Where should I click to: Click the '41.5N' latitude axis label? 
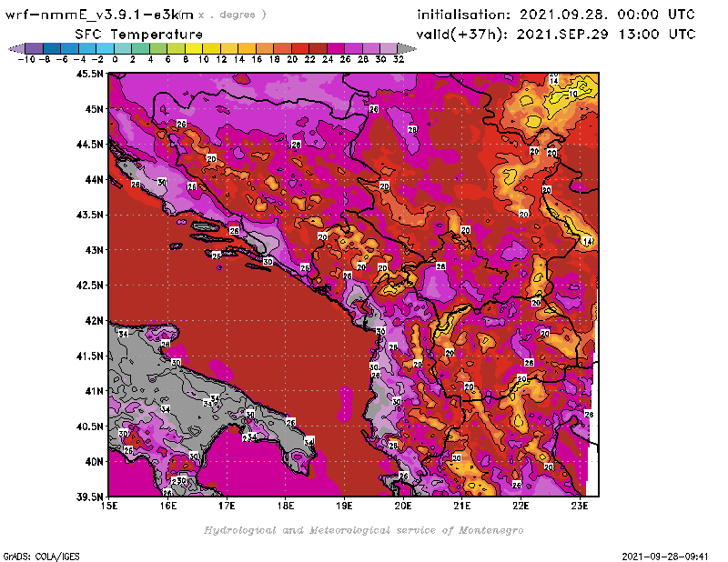tap(89, 356)
